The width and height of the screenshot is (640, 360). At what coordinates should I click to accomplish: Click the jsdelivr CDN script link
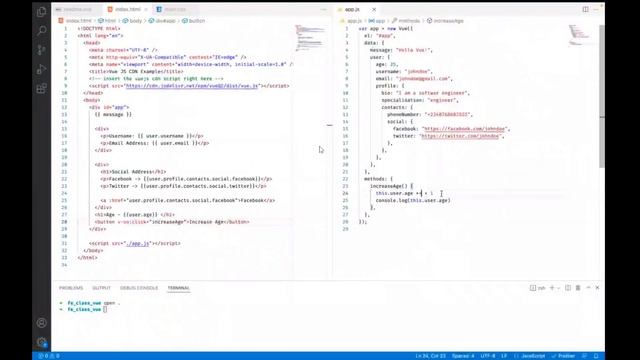192,86
